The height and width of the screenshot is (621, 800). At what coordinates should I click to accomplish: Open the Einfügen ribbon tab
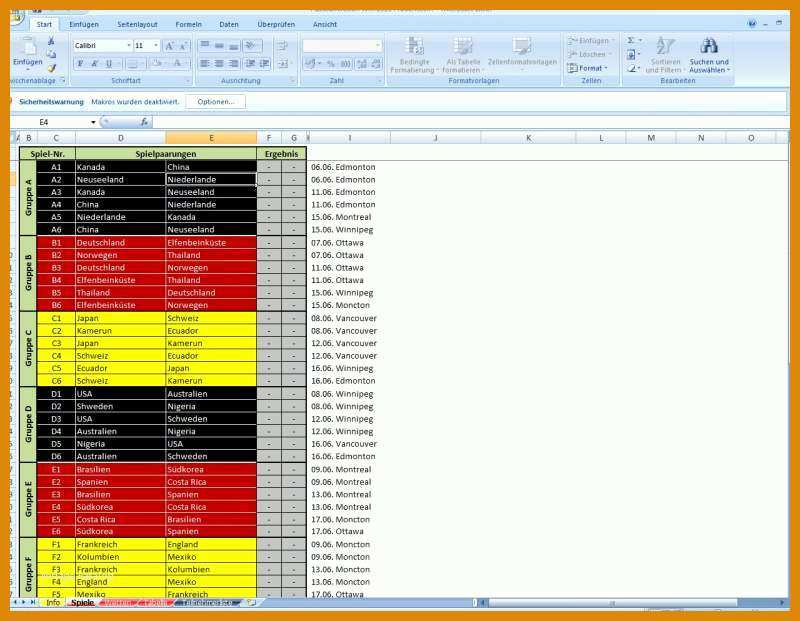tap(84, 24)
